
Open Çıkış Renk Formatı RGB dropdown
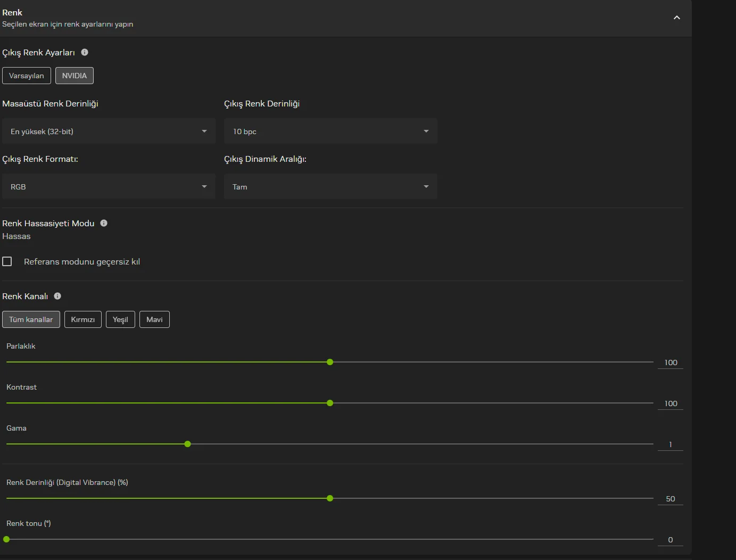[x=109, y=187]
